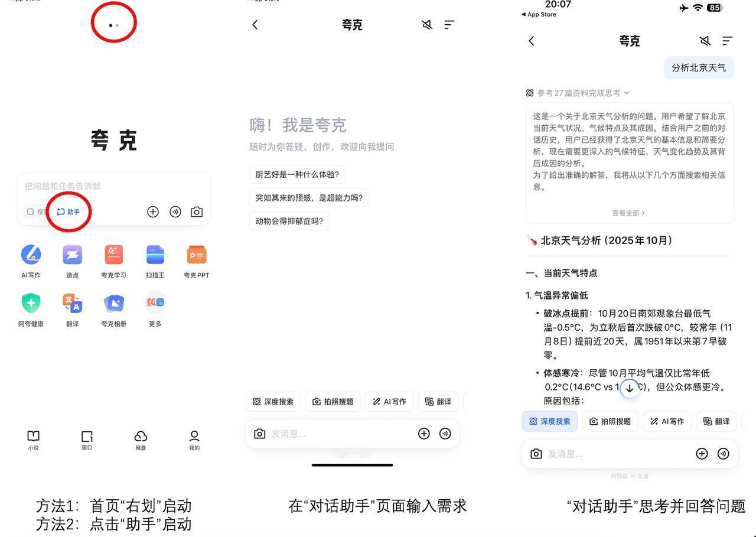This screenshot has height=537, width=756.
Task: Tap the 分析北京天气 message bubble
Action: point(699,67)
